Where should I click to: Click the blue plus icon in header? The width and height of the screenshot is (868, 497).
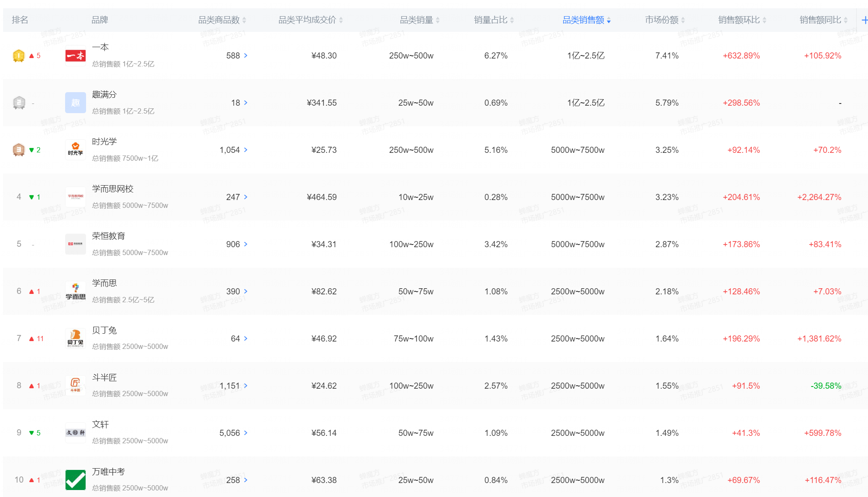tap(864, 20)
